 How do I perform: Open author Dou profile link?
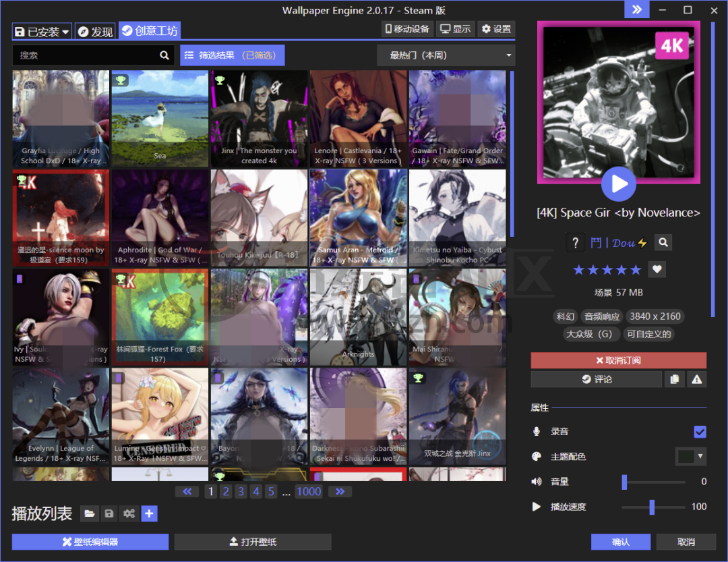618,243
